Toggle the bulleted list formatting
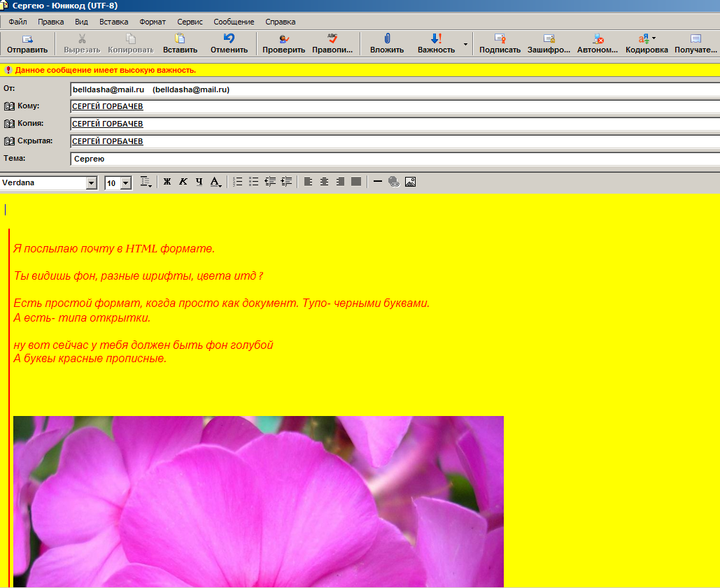 [x=253, y=182]
